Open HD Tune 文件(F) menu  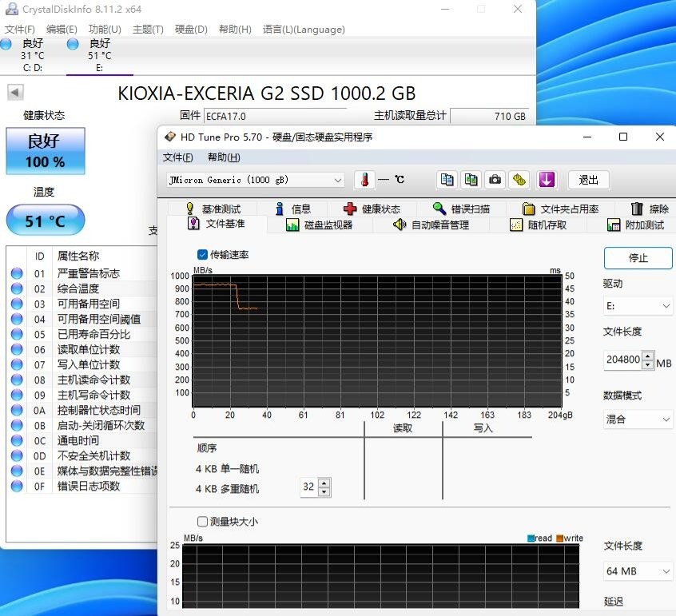[x=177, y=157]
